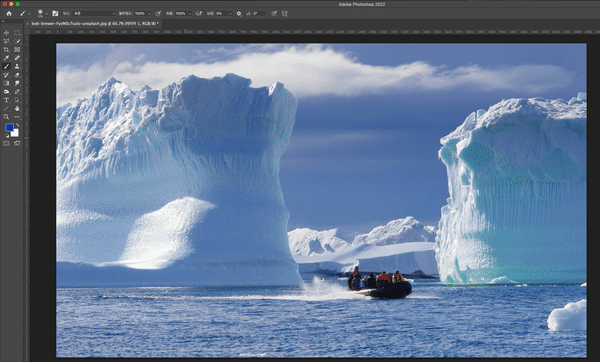600x362 pixels.
Task: Enable airbrush-style build-up effects
Action: click(199, 13)
